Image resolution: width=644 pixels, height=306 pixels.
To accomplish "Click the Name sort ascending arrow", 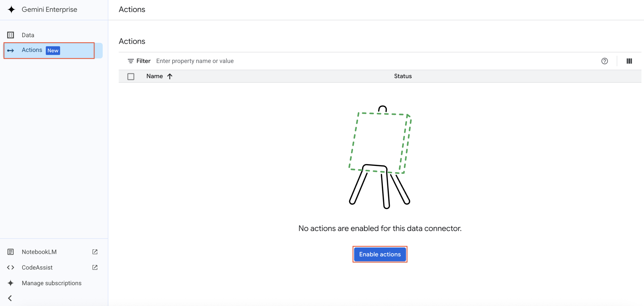I will (x=170, y=76).
